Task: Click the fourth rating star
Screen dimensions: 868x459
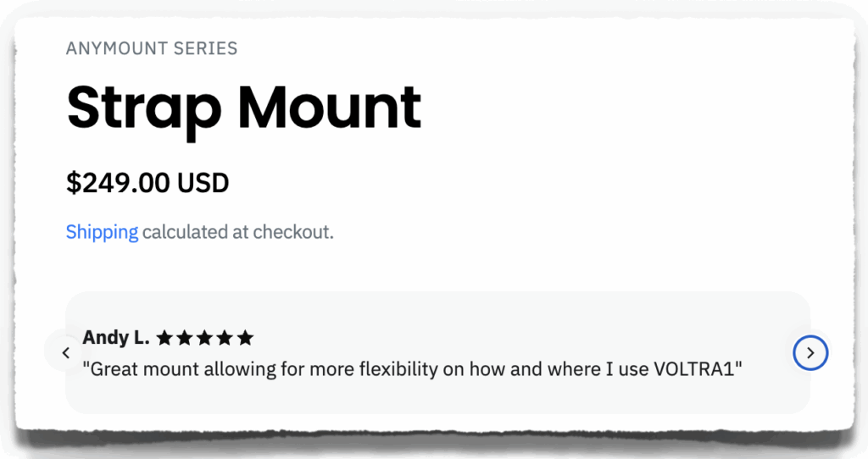Action: tap(225, 339)
